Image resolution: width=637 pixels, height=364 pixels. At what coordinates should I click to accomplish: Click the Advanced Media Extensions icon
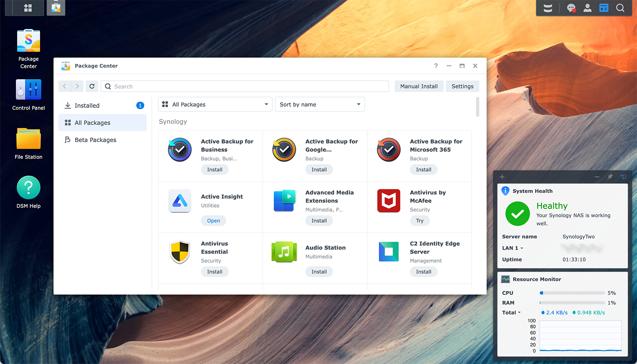coord(284,201)
